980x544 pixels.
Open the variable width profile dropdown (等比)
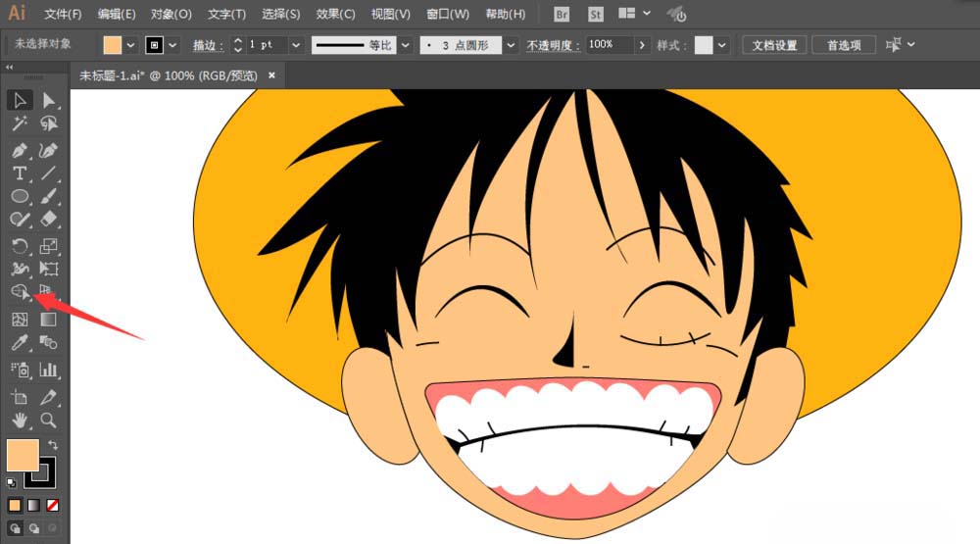coord(406,45)
